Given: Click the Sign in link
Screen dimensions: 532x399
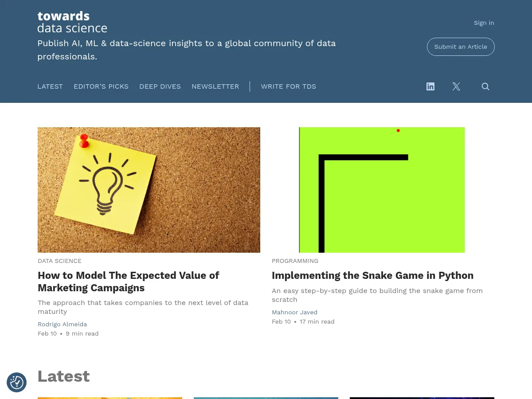Looking at the screenshot, I should 484,23.
